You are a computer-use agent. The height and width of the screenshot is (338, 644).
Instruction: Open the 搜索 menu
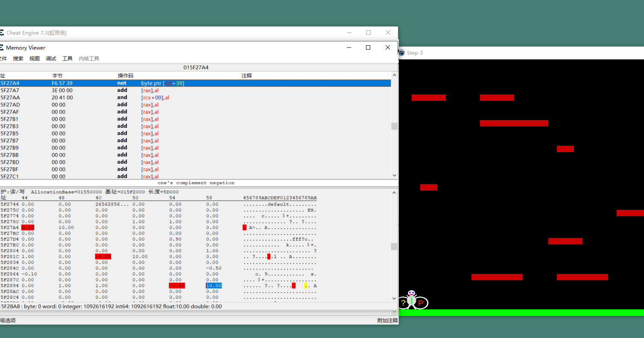(18, 58)
